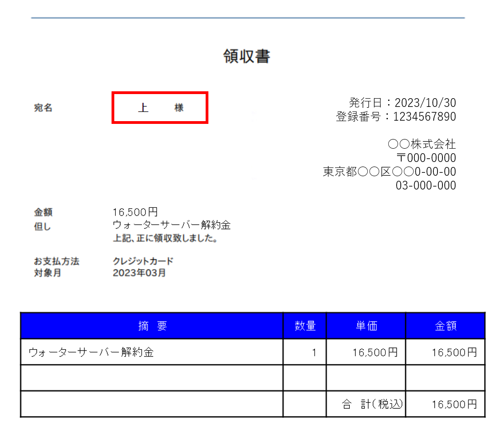Viewport: 504px width, 429px height.
Task: Click the 東京都○○区 address line
Action: click(389, 172)
